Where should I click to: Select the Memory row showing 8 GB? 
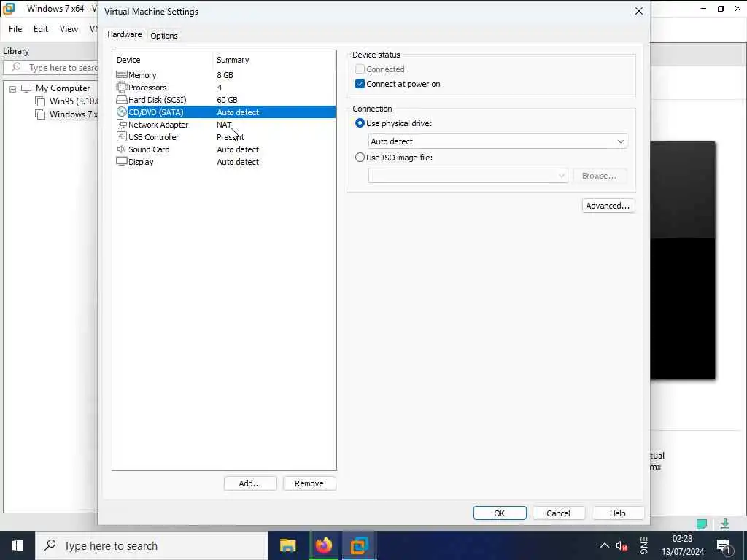click(x=225, y=75)
